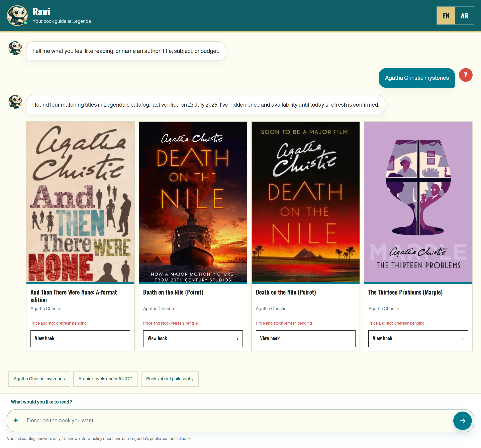Click the 'Rawi' header title
The image size is (481, 448).
tap(41, 12)
